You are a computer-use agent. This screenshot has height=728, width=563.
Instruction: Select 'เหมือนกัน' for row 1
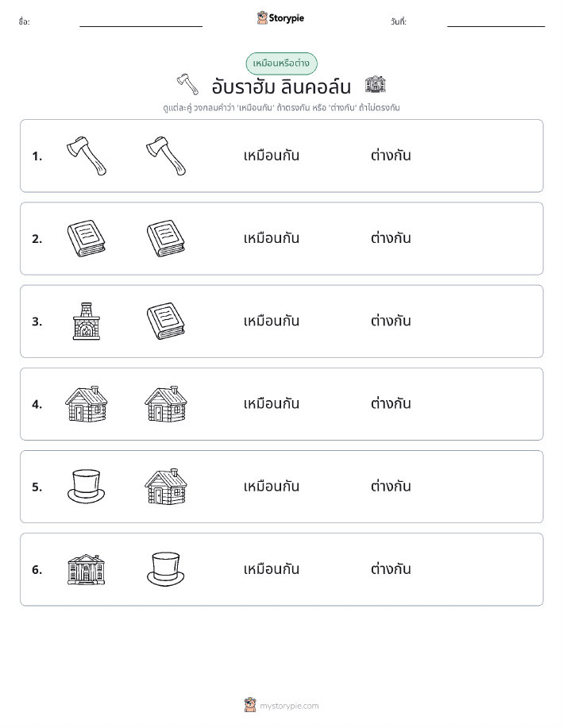[x=272, y=156]
